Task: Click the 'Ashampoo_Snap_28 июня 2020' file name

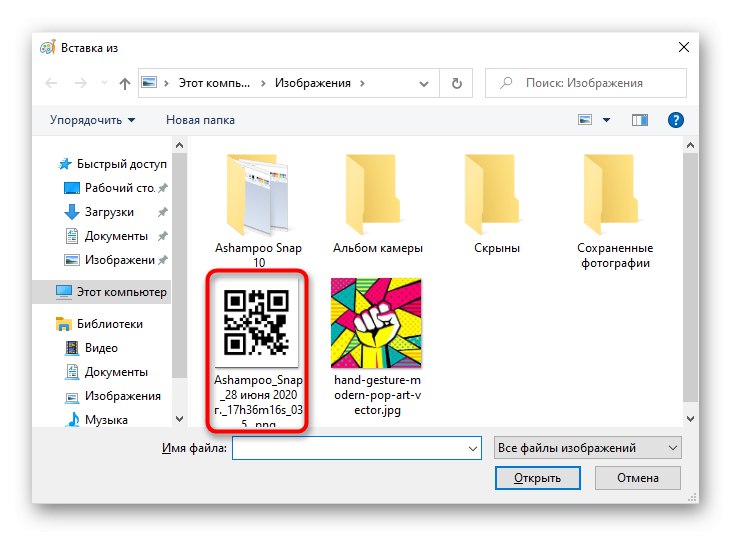Action: (258, 400)
